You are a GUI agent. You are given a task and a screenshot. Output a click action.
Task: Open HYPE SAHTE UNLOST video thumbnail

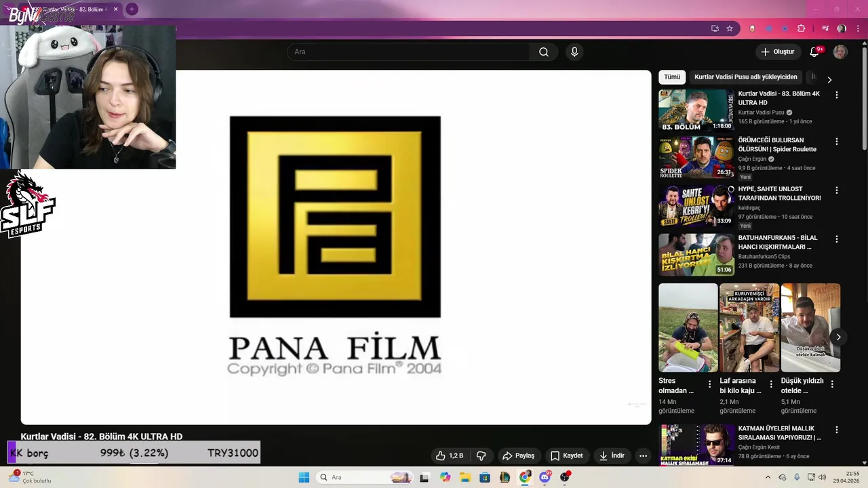click(696, 205)
